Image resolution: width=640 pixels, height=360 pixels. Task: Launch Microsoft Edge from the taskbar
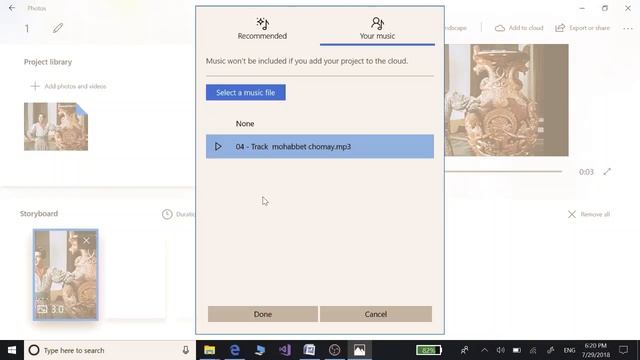point(235,350)
